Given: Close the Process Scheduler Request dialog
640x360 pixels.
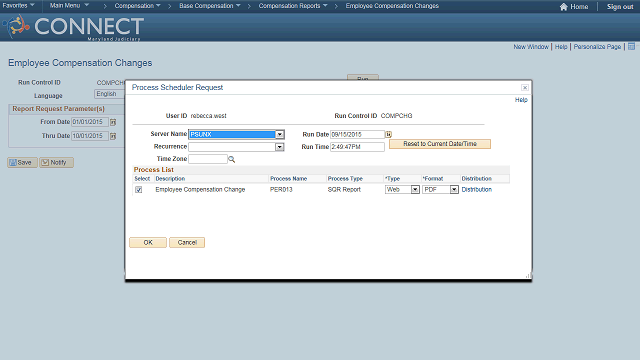Looking at the screenshot, I should (525, 88).
